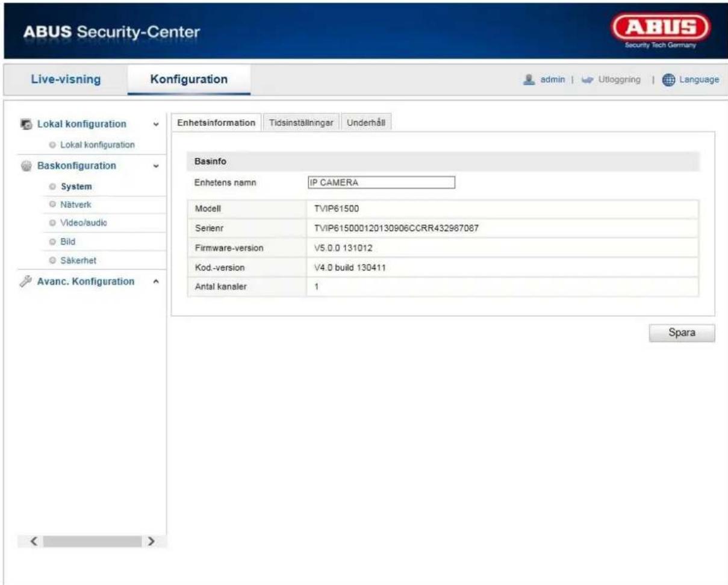728x585 pixels.
Task: Click the value V4.0 build 130411
Action: 349,268
